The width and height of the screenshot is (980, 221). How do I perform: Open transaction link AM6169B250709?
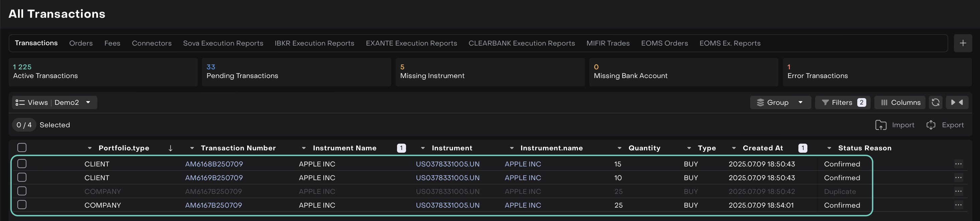pyautogui.click(x=214, y=177)
